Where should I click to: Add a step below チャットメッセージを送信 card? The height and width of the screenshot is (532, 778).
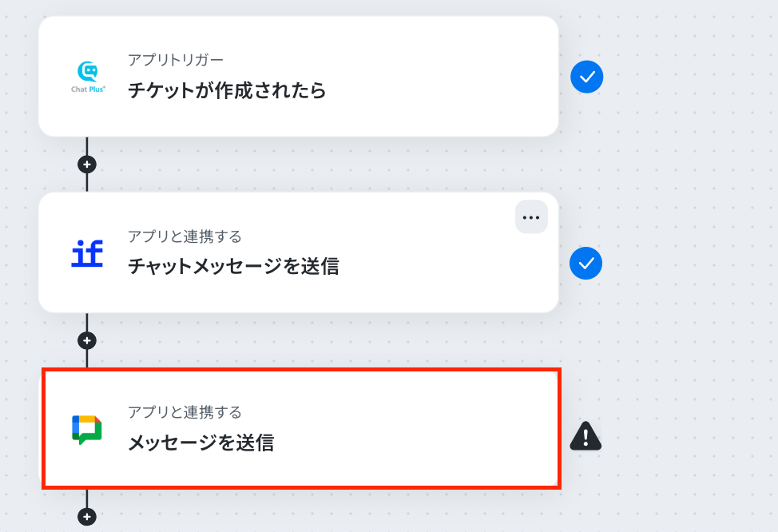click(x=87, y=340)
